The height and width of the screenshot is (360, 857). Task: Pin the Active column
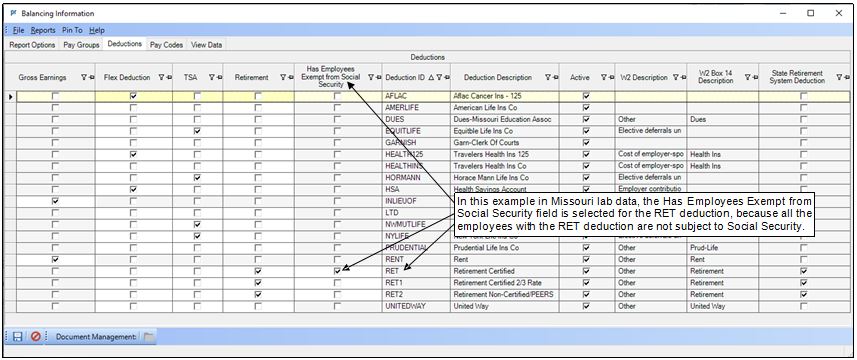click(611, 78)
